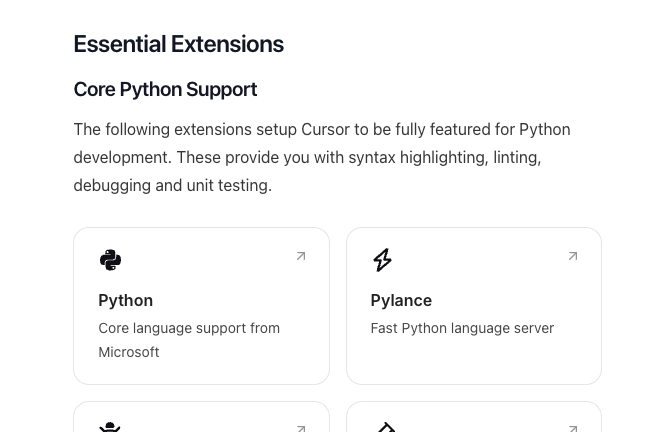Open the Python card's external-link arrow
Image resolution: width=657 pixels, height=432 pixels.
[301, 256]
